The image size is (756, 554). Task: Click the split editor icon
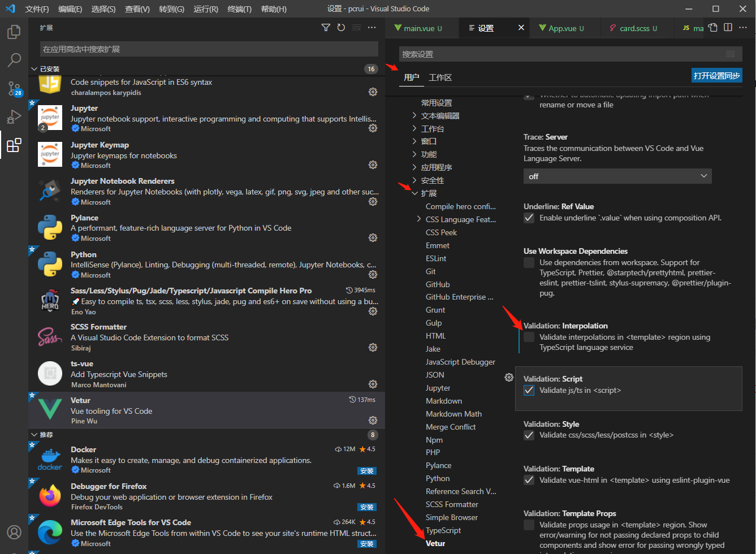click(728, 28)
